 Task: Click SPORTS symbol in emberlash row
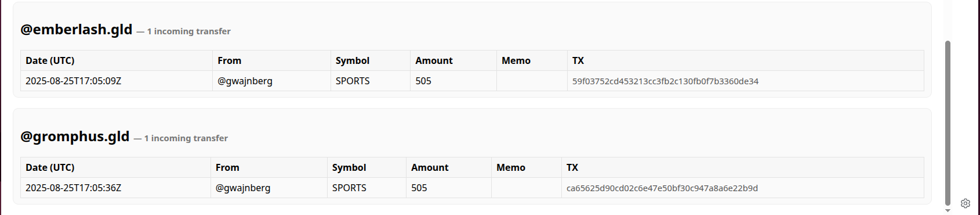coord(353,81)
